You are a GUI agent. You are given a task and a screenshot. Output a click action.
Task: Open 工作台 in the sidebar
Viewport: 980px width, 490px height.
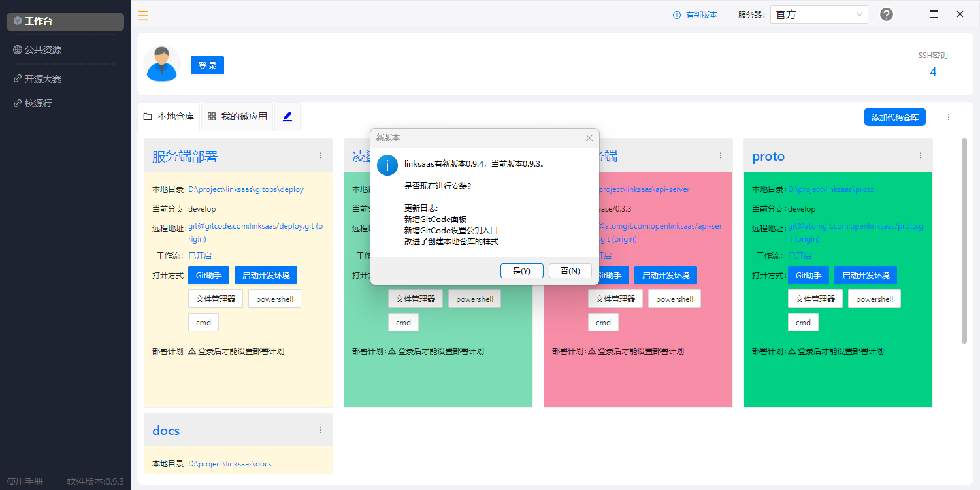click(x=65, y=21)
